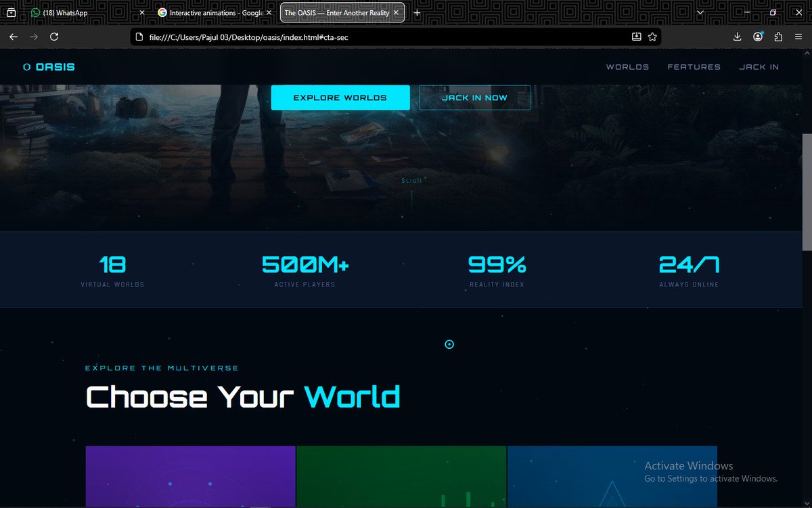Open the extensions puzzle icon
This screenshot has height=508, width=812.
tap(778, 37)
